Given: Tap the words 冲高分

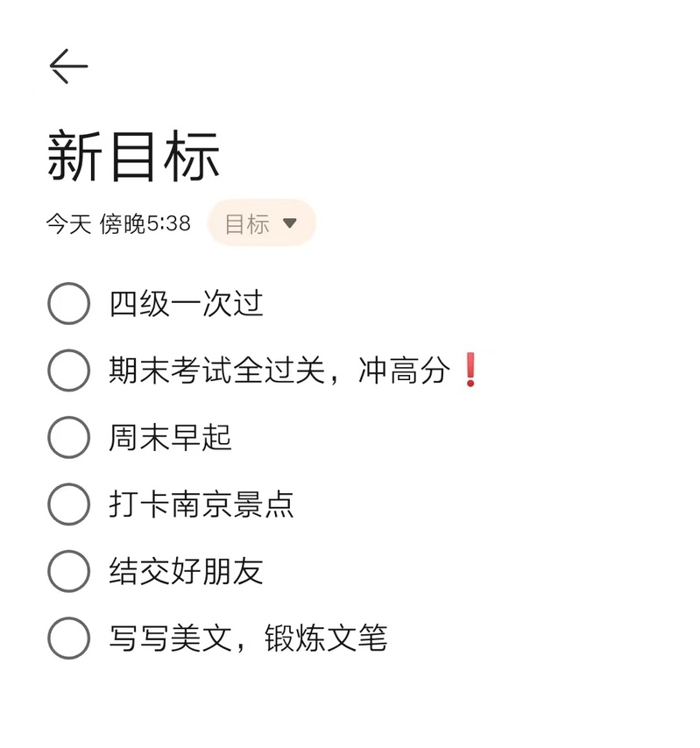Looking at the screenshot, I should pyautogui.click(x=404, y=370).
